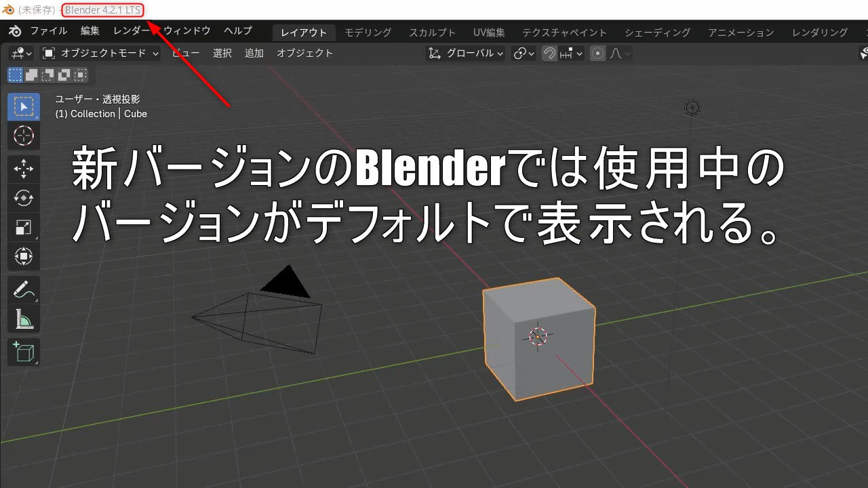Select the Tweak selection tool
Viewport: 868px width, 488px height.
(24, 106)
